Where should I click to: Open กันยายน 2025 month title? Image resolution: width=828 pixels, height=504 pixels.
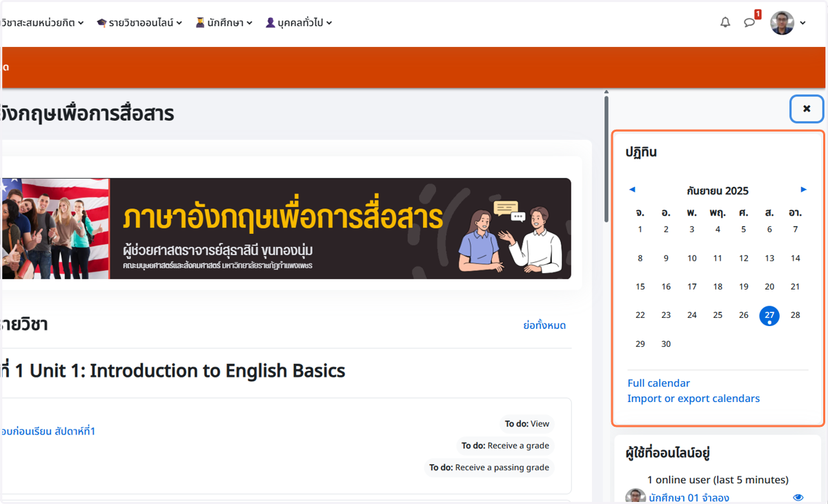coord(718,191)
